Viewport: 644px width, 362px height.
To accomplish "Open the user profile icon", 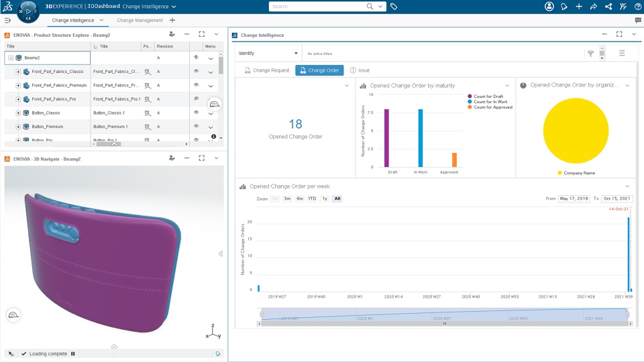I will point(549,7).
